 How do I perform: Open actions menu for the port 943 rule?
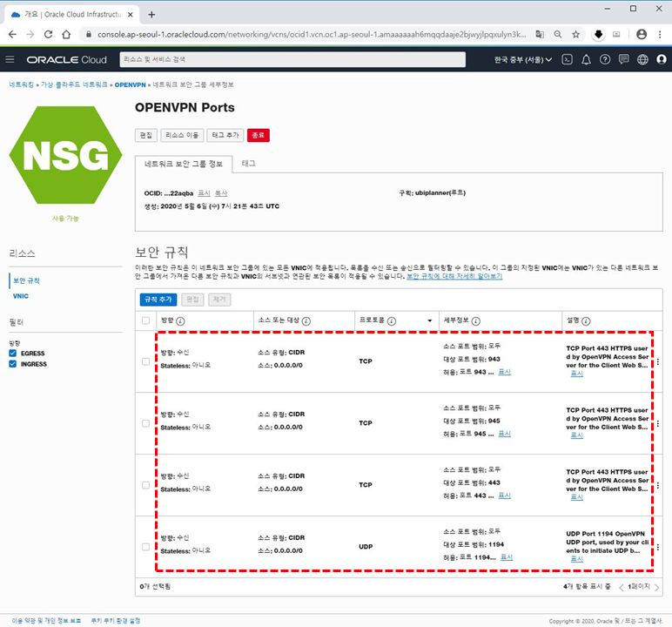pyautogui.click(x=658, y=361)
